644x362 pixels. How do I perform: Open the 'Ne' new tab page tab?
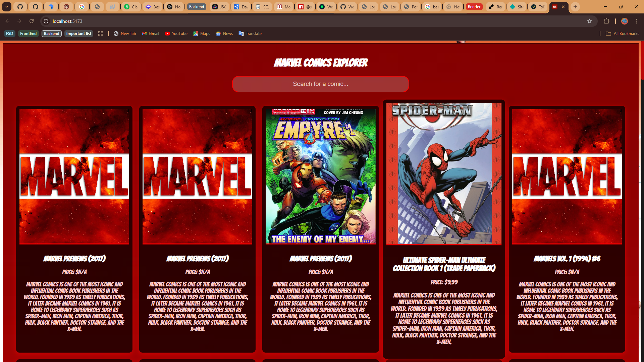[453, 7]
